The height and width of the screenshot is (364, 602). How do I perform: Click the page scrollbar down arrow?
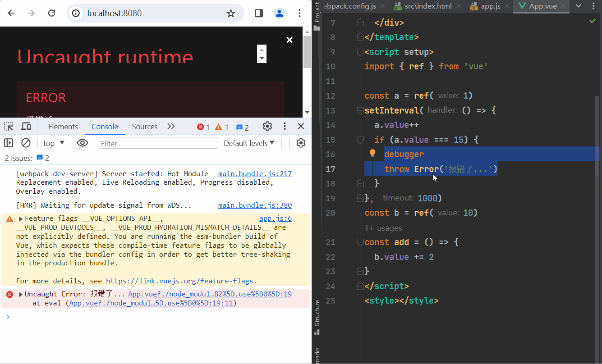pos(307,112)
